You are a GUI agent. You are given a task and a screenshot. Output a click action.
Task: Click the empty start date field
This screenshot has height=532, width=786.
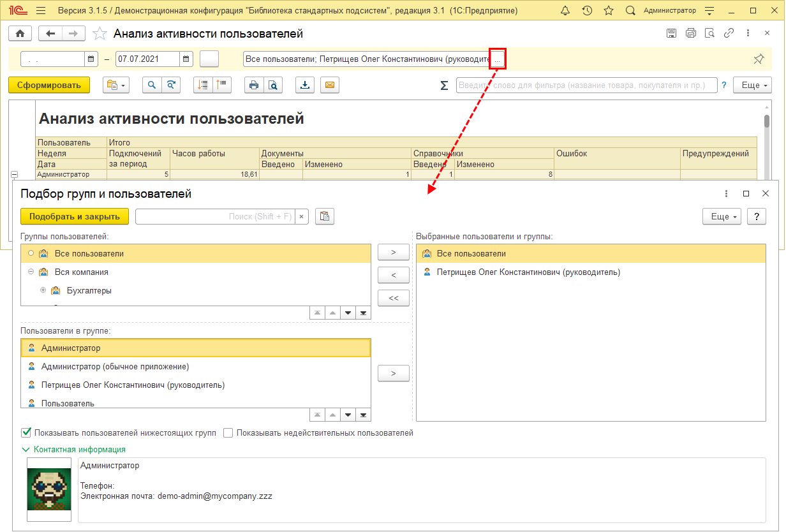(53, 59)
